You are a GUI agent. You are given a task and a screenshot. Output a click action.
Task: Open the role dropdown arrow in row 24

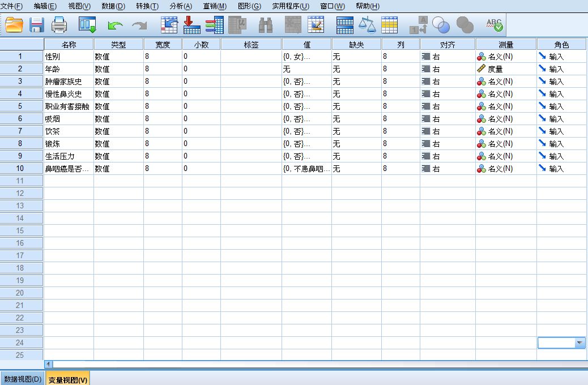coord(580,343)
